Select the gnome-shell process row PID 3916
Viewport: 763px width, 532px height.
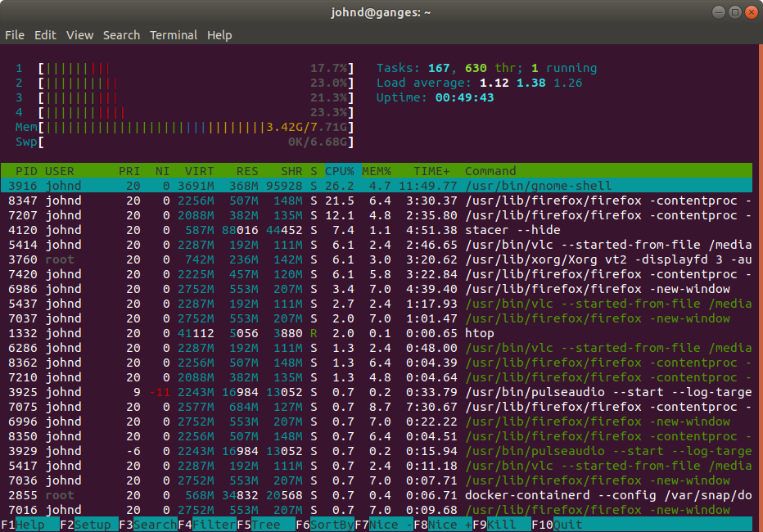point(376,186)
